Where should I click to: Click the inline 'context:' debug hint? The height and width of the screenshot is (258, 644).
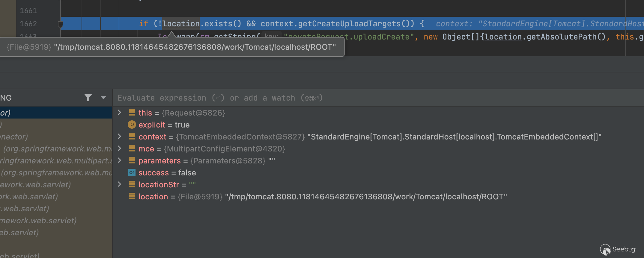[454, 24]
